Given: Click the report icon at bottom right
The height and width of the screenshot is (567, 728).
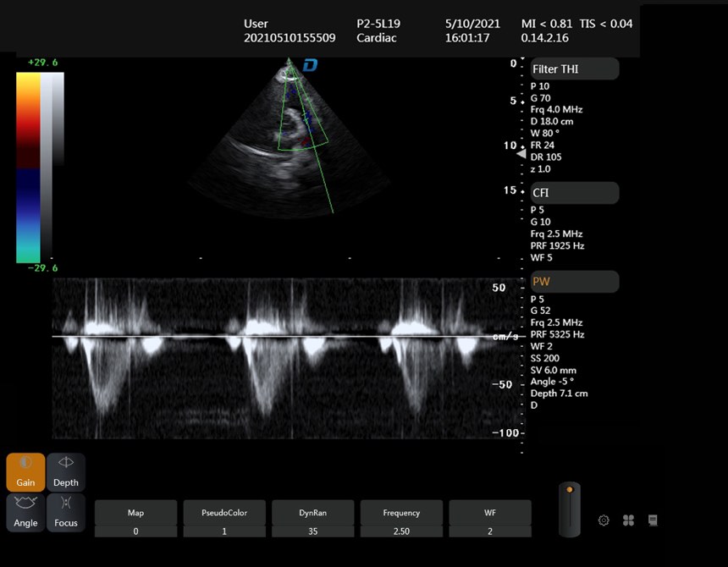Looking at the screenshot, I should pyautogui.click(x=653, y=520).
